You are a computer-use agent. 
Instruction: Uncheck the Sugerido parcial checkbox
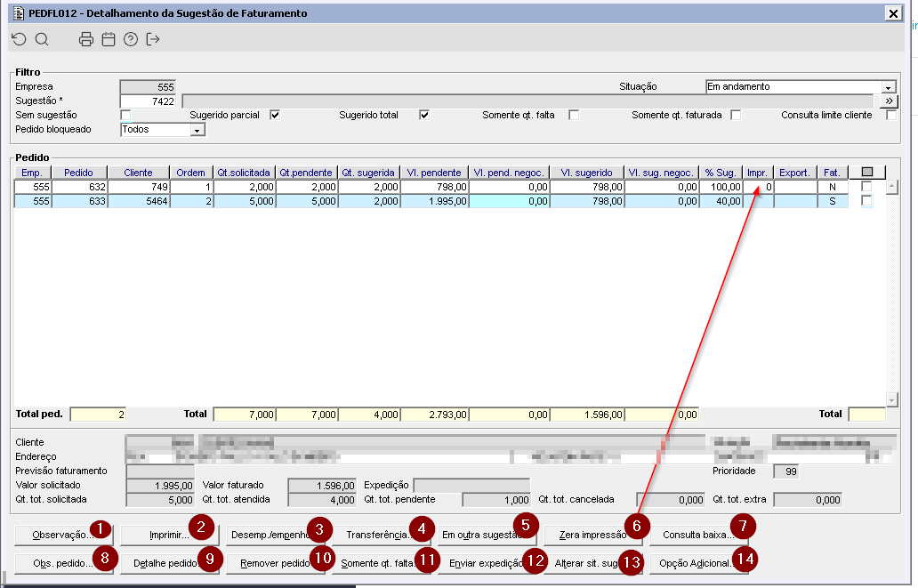(x=275, y=116)
